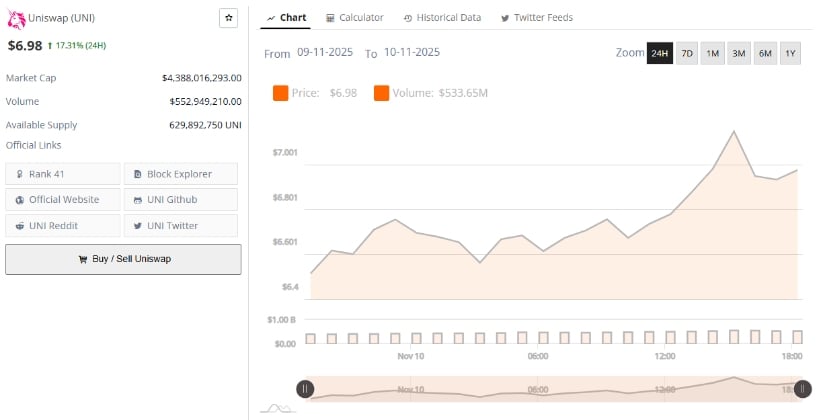Open the UNI Github link
Screen dimensions: 825x420
click(x=180, y=200)
